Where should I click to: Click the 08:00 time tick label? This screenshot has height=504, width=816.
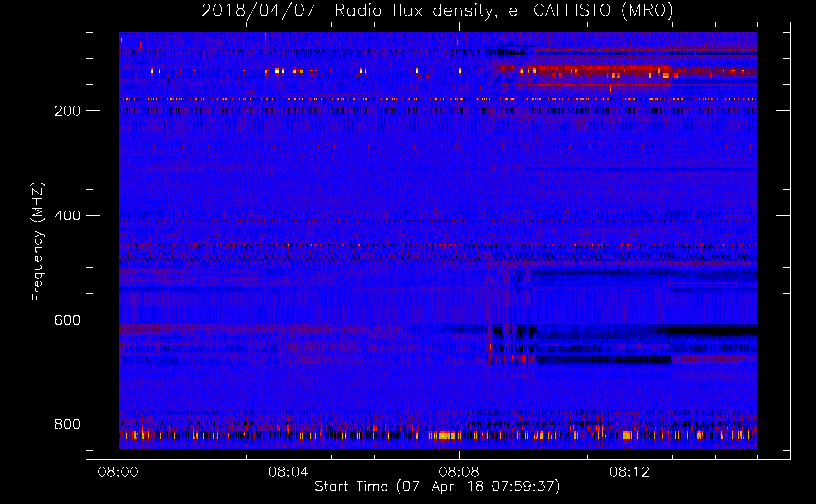pyautogui.click(x=118, y=472)
